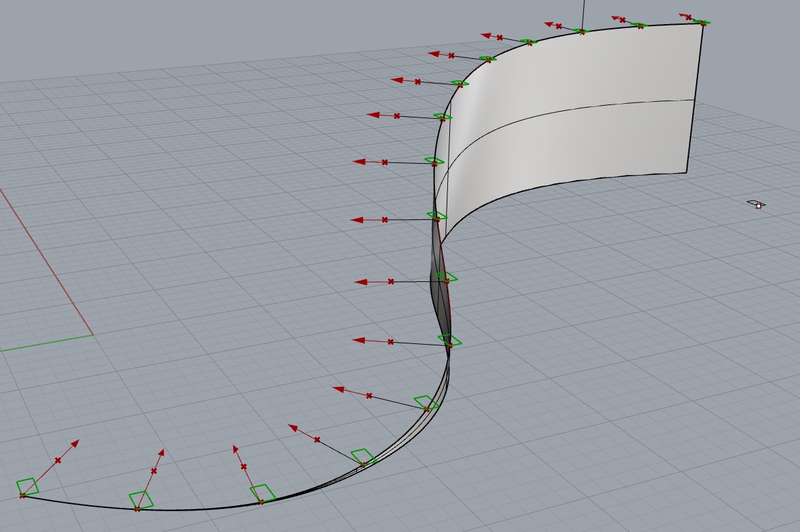Click the green axis line on the grid
The height and width of the screenshot is (532, 800).
tap(46, 343)
